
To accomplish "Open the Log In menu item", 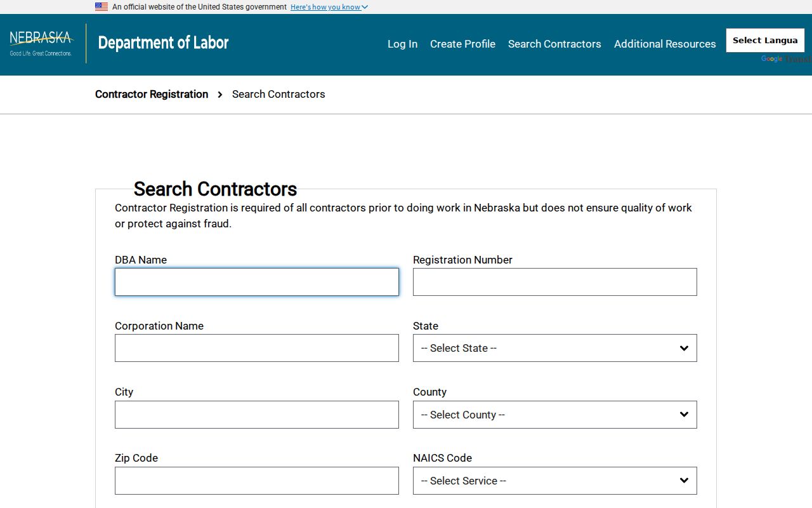I will 402,44.
